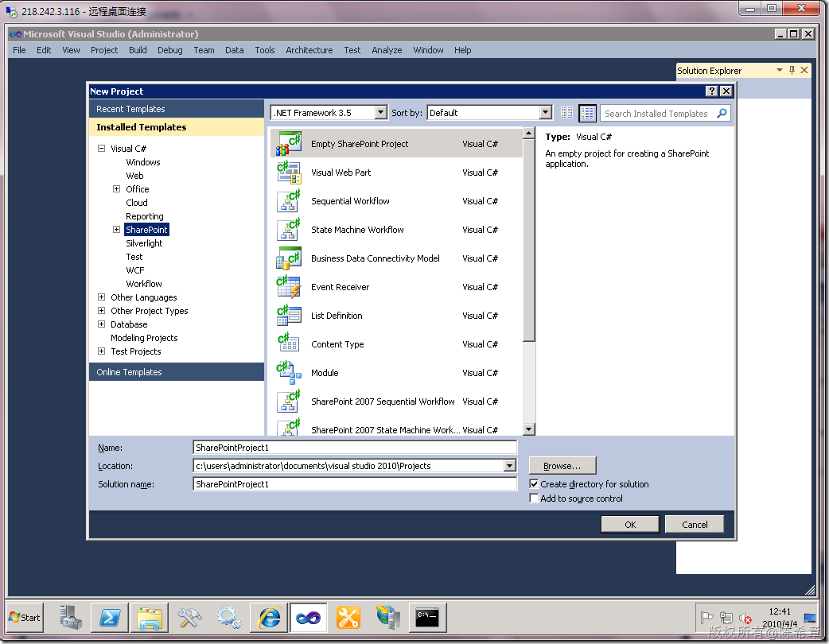The height and width of the screenshot is (644, 829).
Task: Select the WCF tree item
Action: click(x=134, y=270)
